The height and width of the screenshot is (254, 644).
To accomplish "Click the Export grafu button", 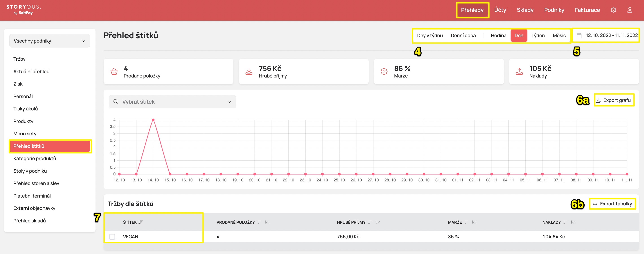I will click(614, 100).
